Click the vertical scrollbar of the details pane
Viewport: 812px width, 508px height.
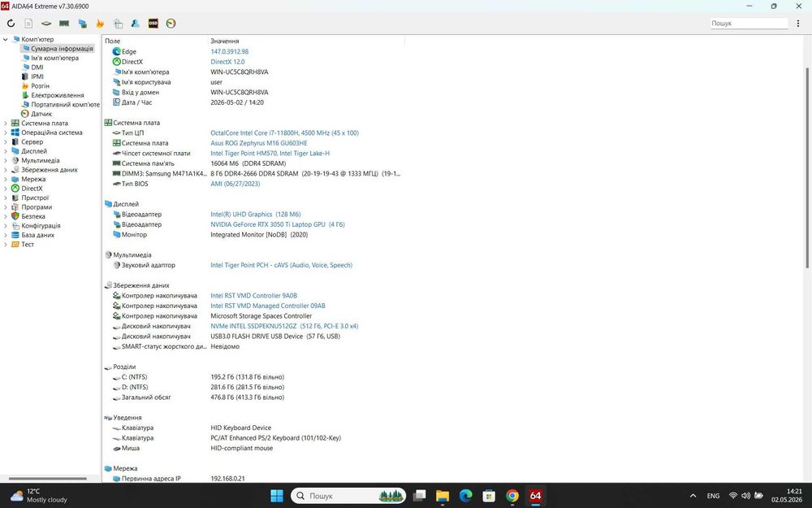[x=808, y=168]
